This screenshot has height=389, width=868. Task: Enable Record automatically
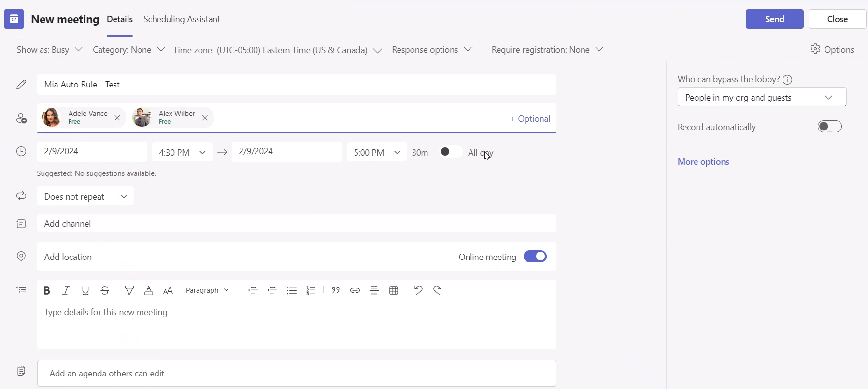click(829, 127)
